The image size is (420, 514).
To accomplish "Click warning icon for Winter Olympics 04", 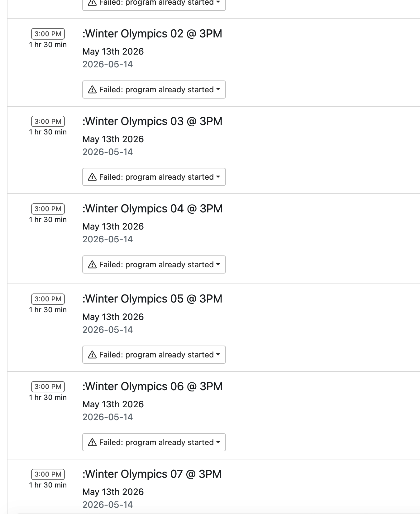I will (x=92, y=265).
